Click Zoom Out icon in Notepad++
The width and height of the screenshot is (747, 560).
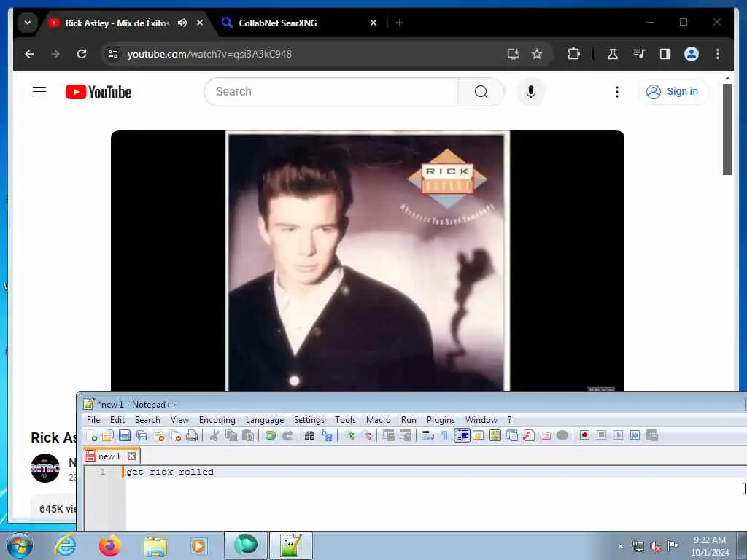[366, 435]
